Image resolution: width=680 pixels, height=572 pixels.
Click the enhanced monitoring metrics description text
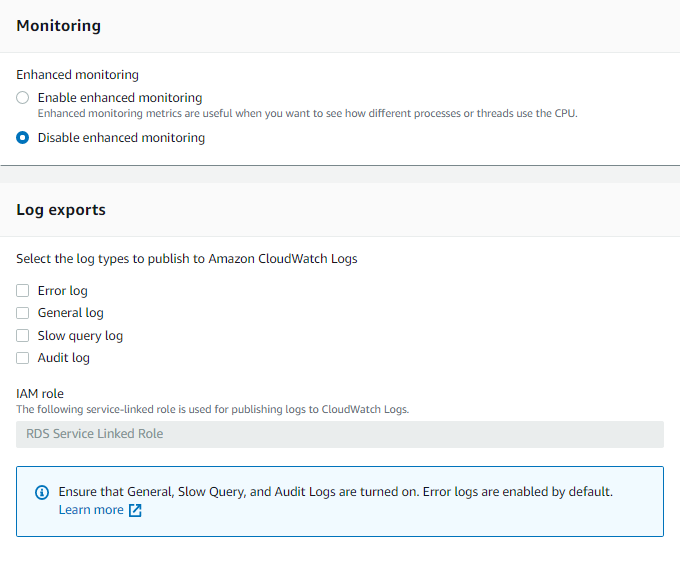coord(307,114)
